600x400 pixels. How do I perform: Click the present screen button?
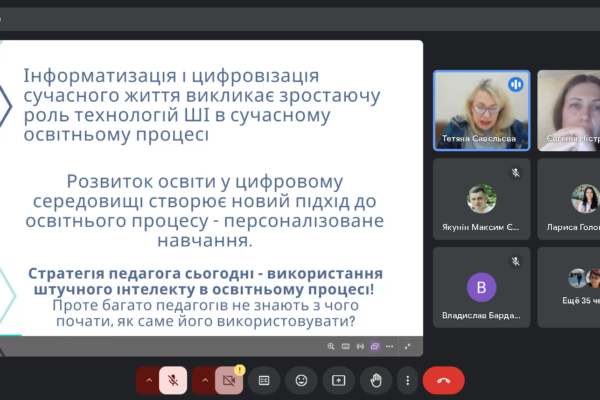click(339, 380)
